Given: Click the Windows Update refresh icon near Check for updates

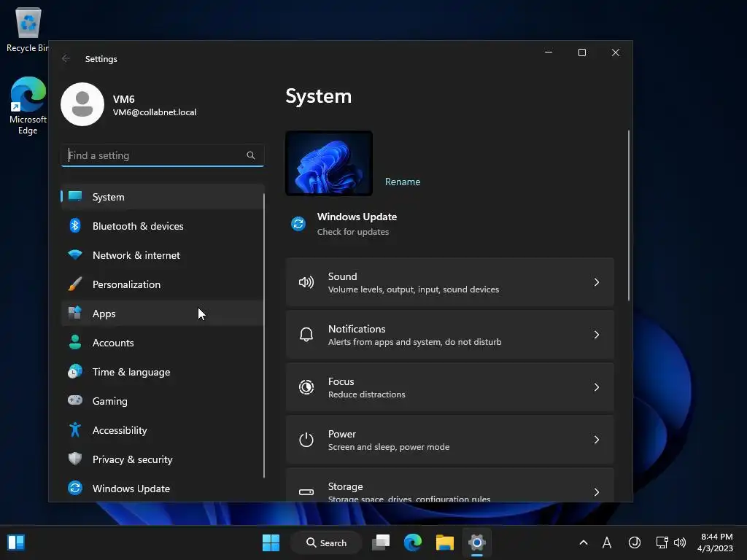Looking at the screenshot, I should pyautogui.click(x=298, y=224).
